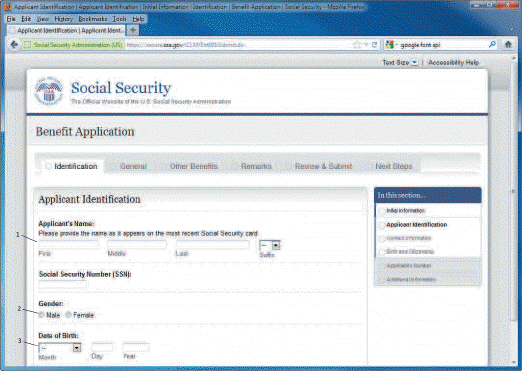Click the Accessibility Help link
522x371 pixels.
[453, 62]
